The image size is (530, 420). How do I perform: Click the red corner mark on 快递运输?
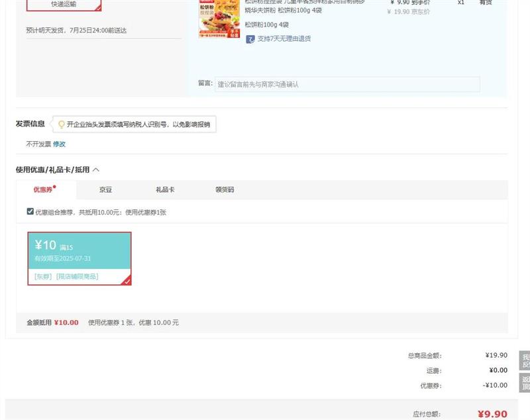pyautogui.click(x=98, y=8)
